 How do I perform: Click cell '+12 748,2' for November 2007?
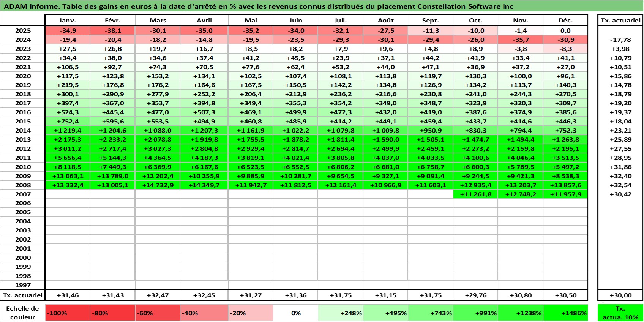pyautogui.click(x=521, y=194)
